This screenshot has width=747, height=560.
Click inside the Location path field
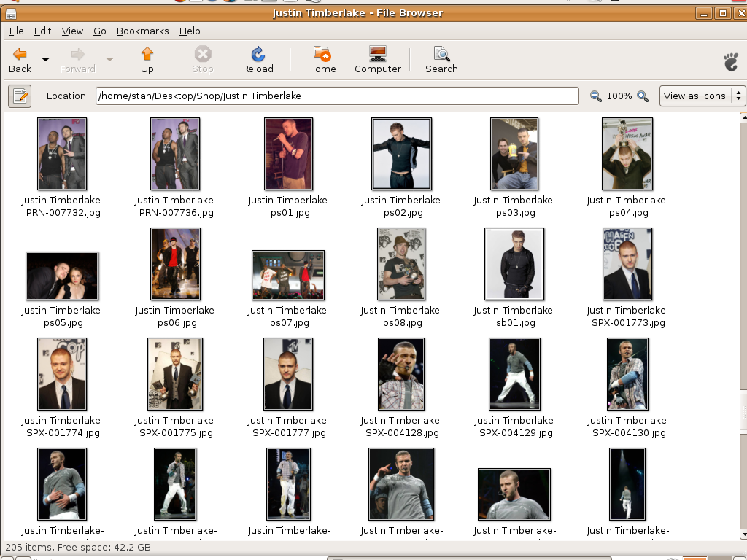click(336, 96)
